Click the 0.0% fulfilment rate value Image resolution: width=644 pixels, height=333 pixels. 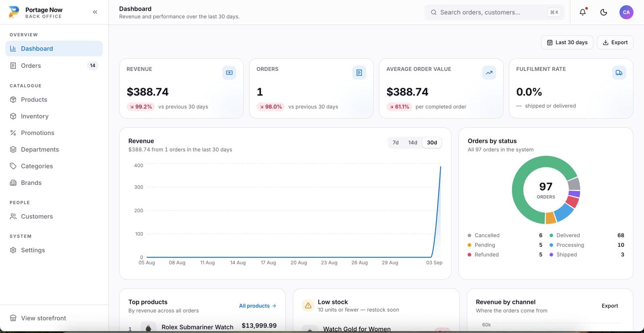point(529,92)
